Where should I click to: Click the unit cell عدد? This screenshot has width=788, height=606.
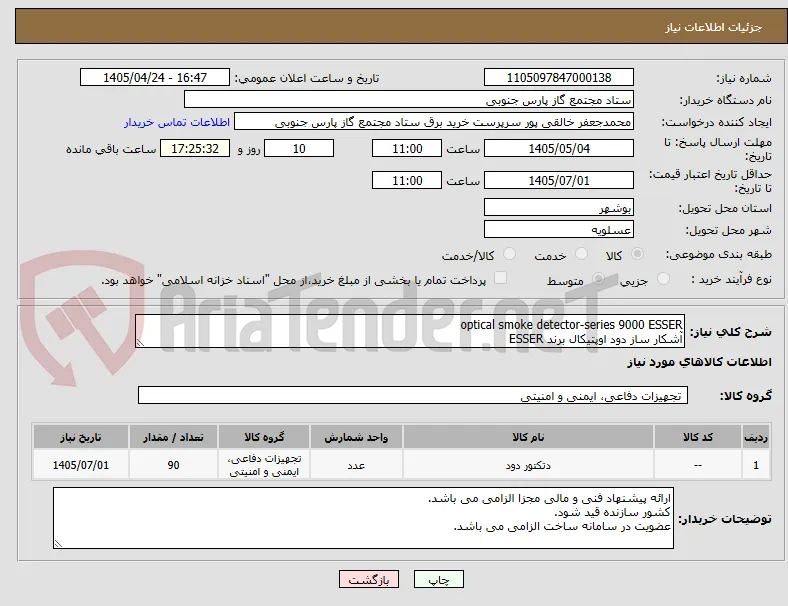pos(356,465)
